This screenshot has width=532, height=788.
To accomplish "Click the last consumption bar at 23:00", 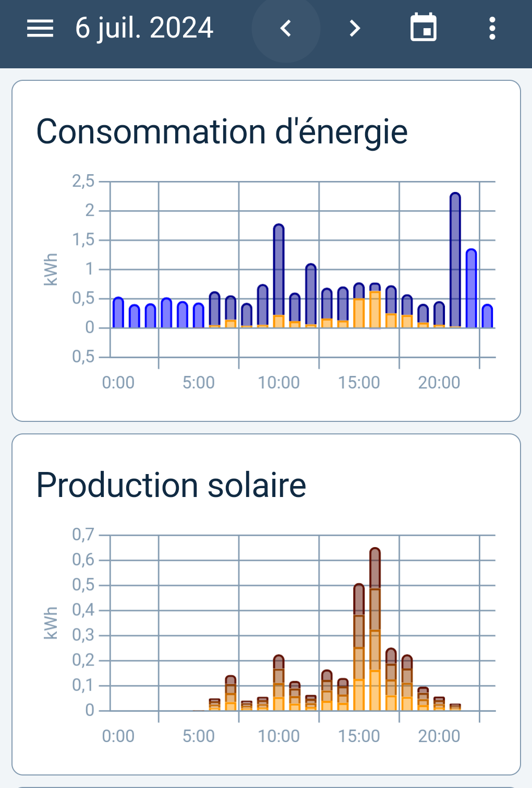I will point(487,316).
